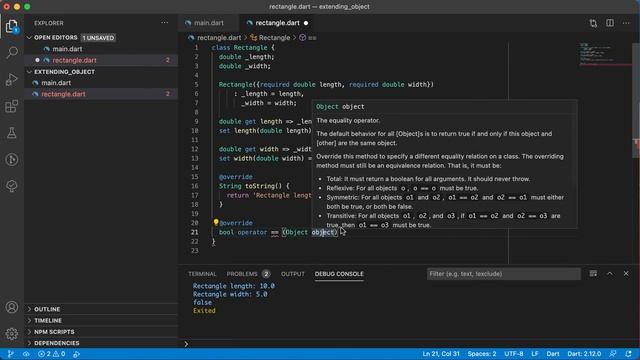Image resolution: width=640 pixels, height=360 pixels.
Task: Open the Problems panel tab
Action: pyautogui.click(x=248, y=274)
